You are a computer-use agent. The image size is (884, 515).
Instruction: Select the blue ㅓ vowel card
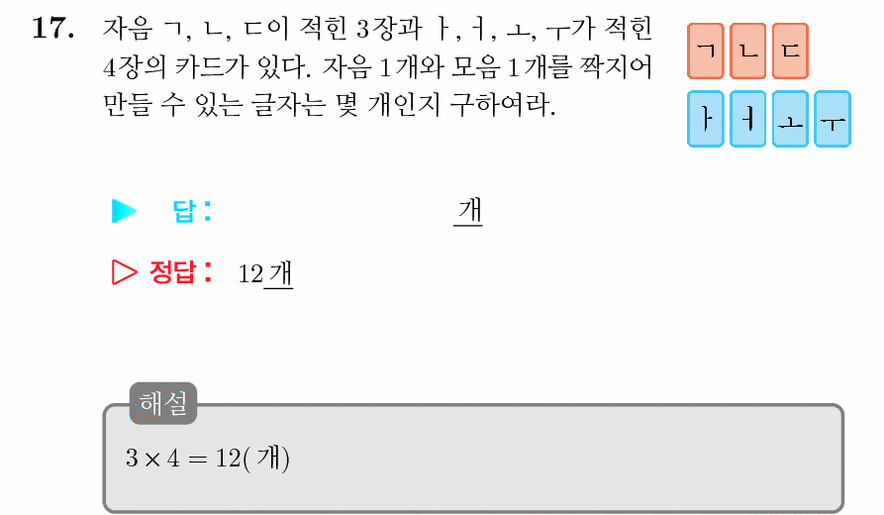(x=748, y=119)
